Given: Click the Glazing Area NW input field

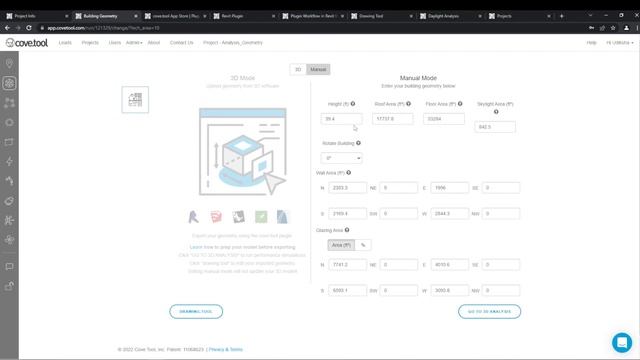Looking at the screenshot, I should pyautogui.click(x=501, y=290).
